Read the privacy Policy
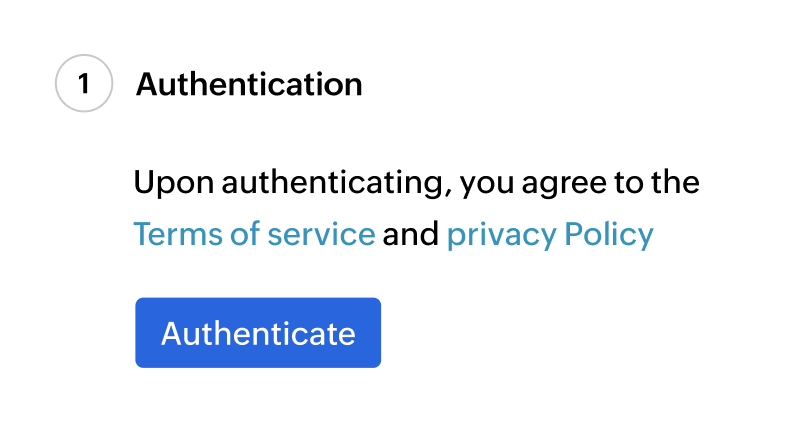 [x=550, y=235]
